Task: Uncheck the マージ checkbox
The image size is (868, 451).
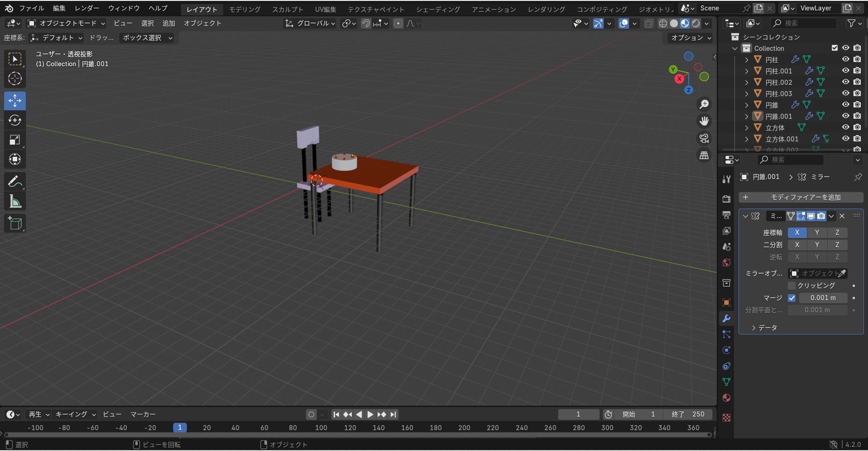Action: (x=791, y=298)
